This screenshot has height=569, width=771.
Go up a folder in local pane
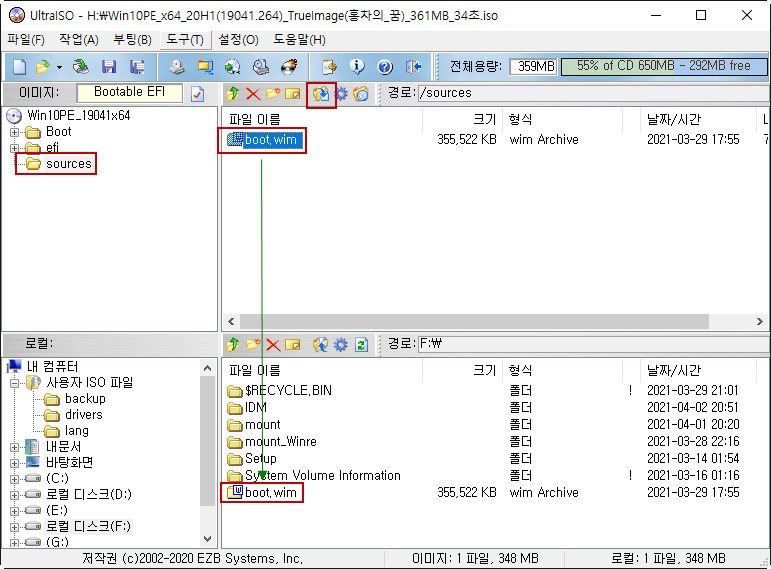tap(233, 344)
